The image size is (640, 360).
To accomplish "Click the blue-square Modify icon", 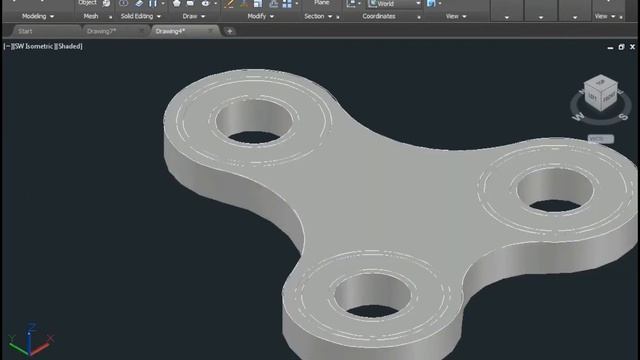I will coord(258,4).
